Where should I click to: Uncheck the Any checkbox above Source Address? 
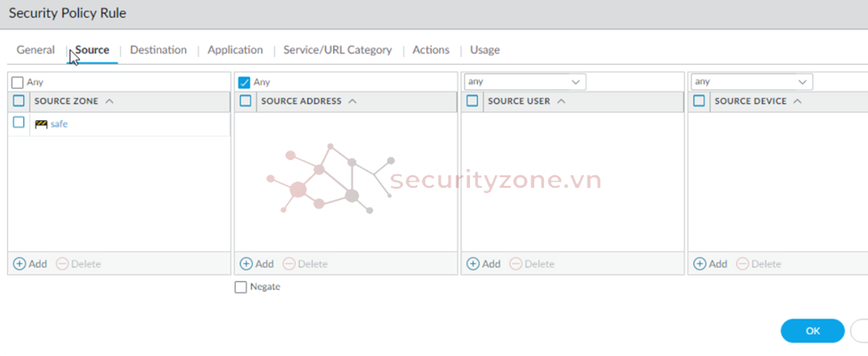point(244,83)
